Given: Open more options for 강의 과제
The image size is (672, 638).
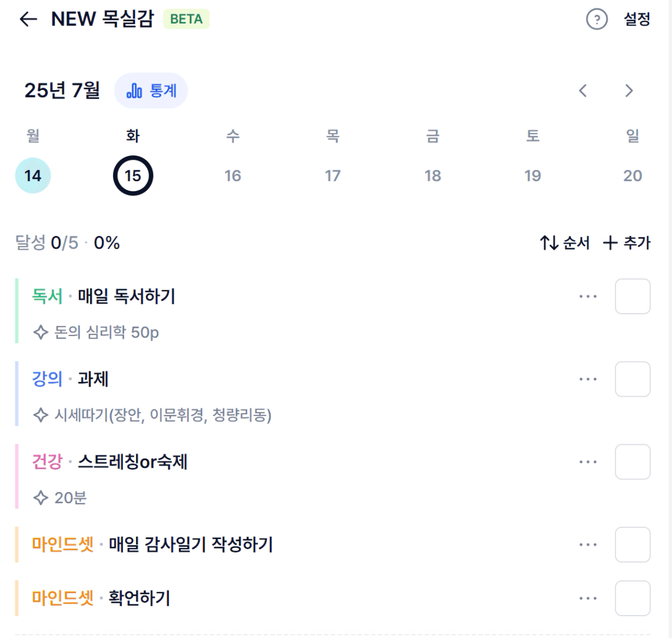Looking at the screenshot, I should (x=588, y=379).
